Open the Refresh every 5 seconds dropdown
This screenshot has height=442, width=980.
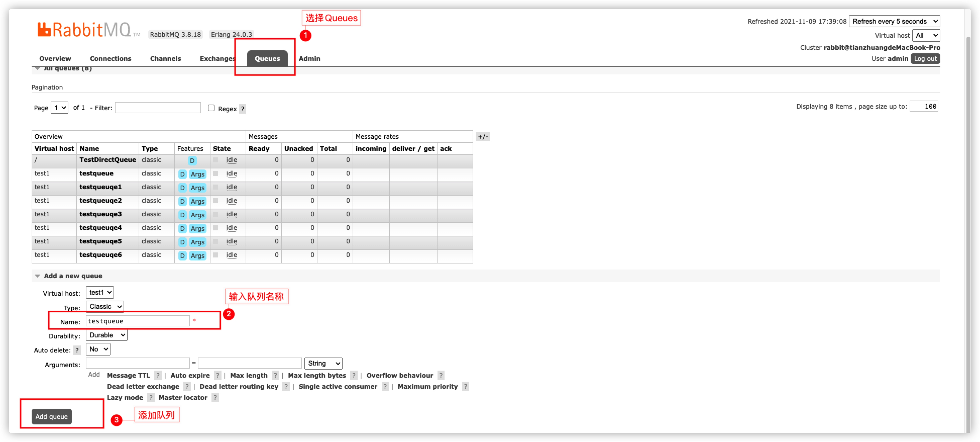click(894, 21)
